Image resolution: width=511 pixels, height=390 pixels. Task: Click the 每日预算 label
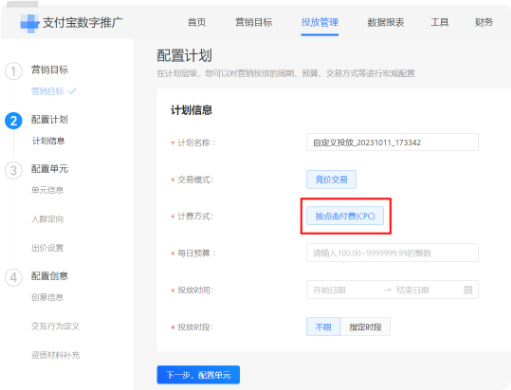196,253
